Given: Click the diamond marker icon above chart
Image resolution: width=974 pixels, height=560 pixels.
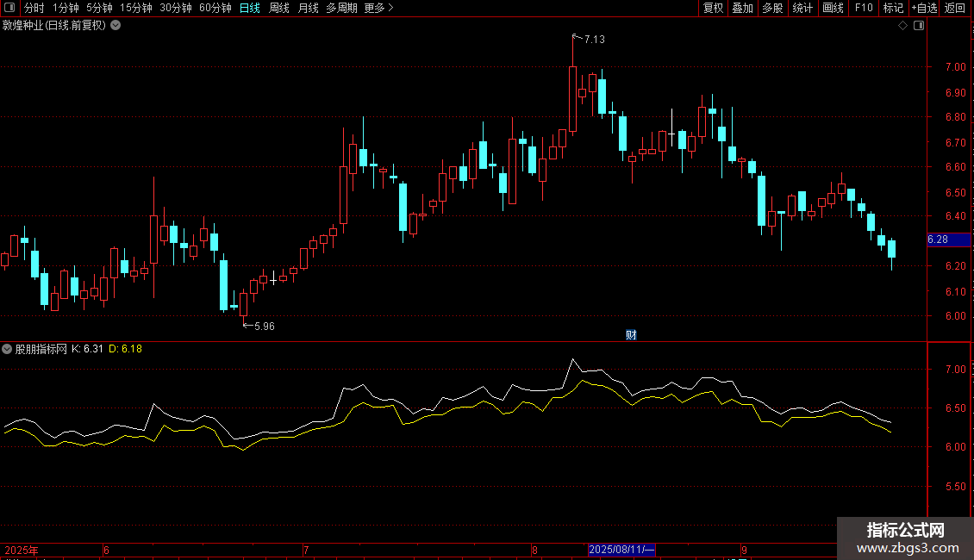Looking at the screenshot, I should pos(903,26).
